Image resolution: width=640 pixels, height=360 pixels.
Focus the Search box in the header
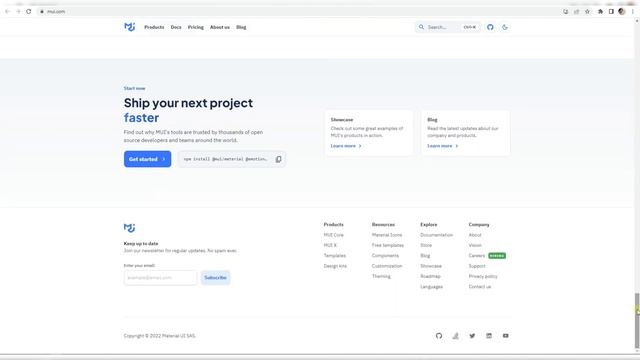[x=448, y=27]
